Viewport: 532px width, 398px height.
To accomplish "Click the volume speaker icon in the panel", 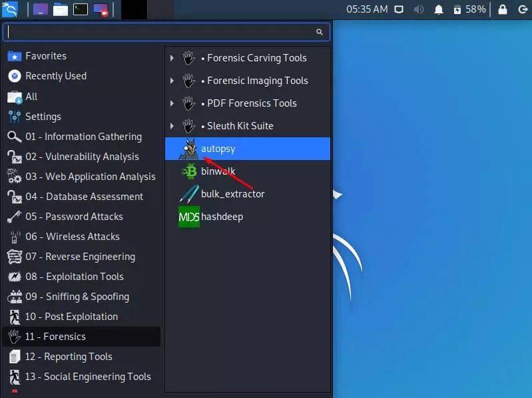I will (419, 9).
